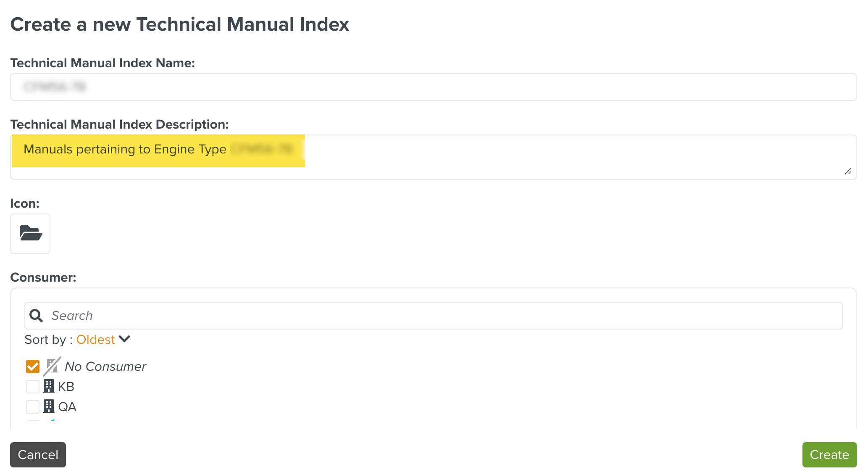Click the textarea resize handle at bottom right
868x475 pixels.
point(848,171)
